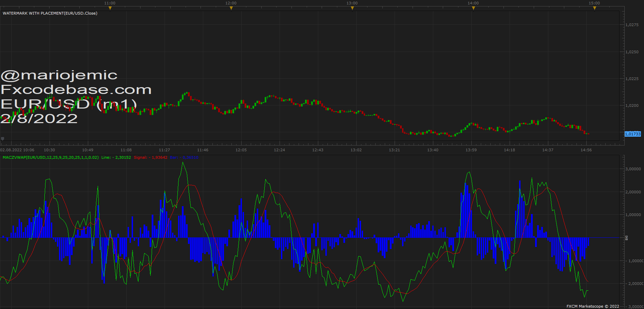Click the blue Bar value label
Image resolution: width=644 pixels, height=309 pixels.
(184, 157)
